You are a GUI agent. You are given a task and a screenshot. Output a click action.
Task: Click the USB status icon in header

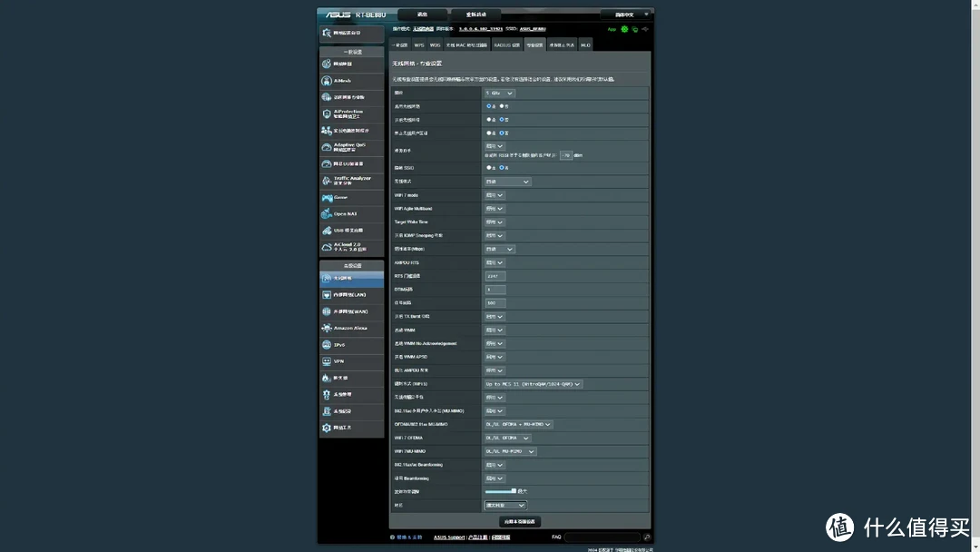point(646,29)
